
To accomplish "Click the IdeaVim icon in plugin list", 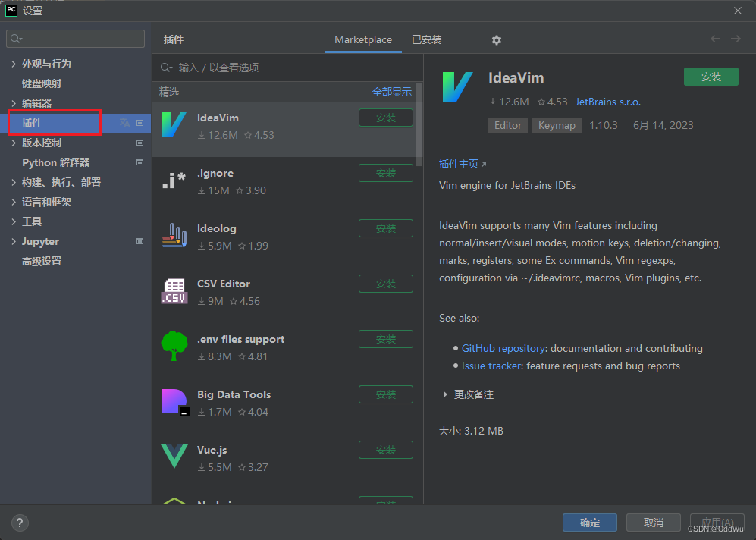I will pyautogui.click(x=174, y=124).
